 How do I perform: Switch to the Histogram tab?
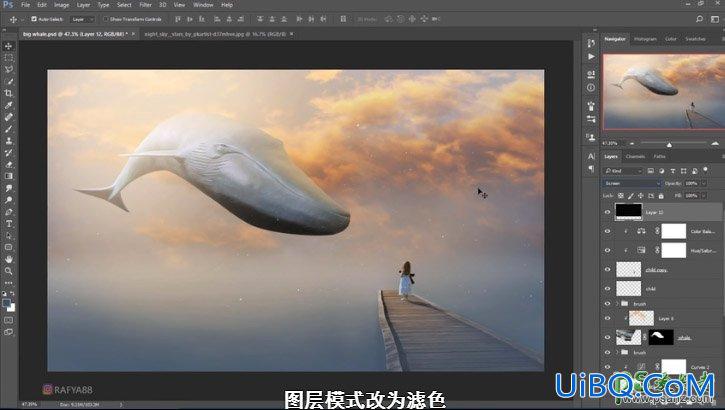645,39
